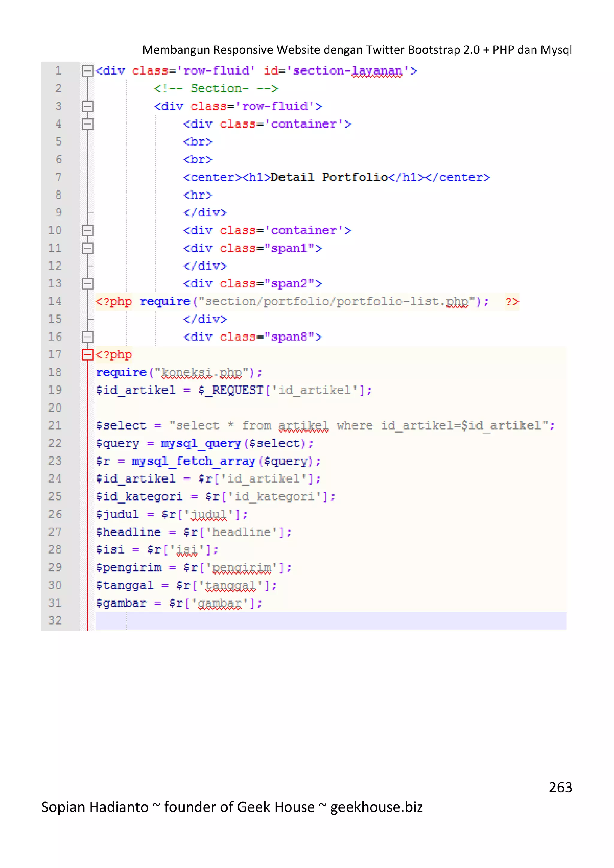614x868 pixels.
Task: Click the <br> tag on line 5
Action: point(198,142)
